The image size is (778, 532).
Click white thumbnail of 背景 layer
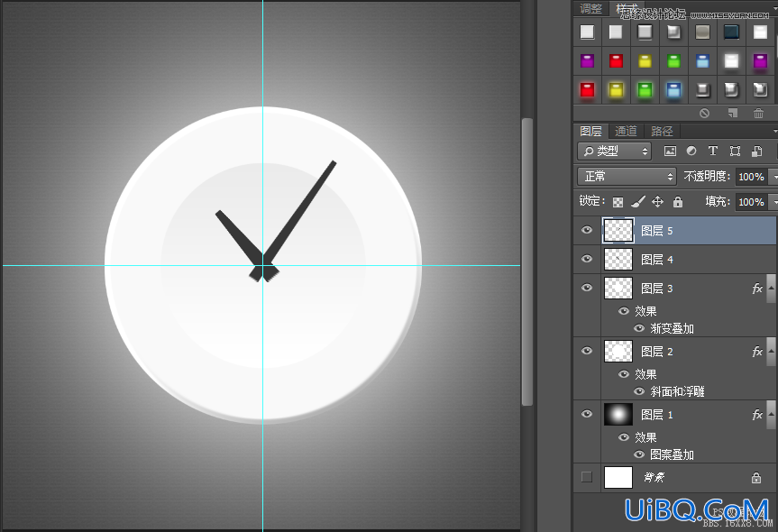click(x=618, y=477)
